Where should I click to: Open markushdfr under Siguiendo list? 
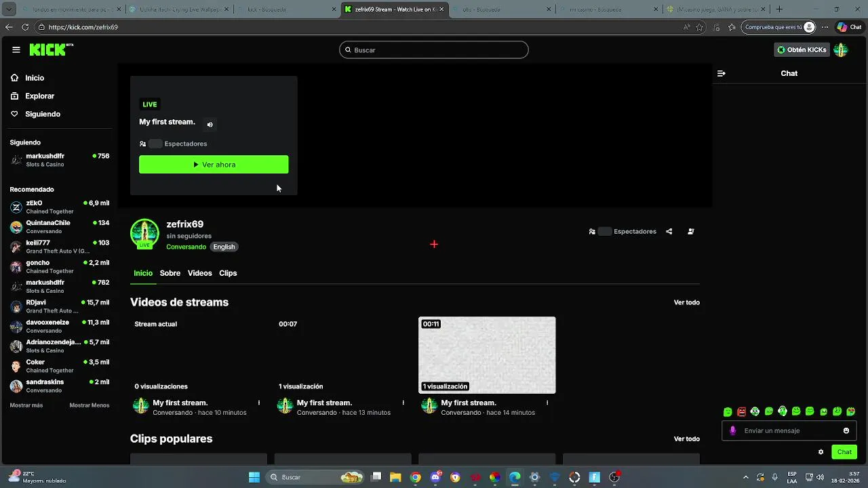click(x=60, y=160)
